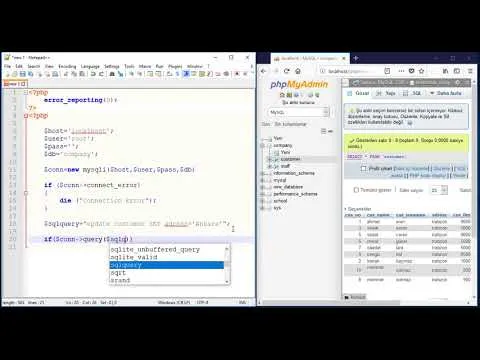Toggle the fold marker at line 1

point(26,92)
